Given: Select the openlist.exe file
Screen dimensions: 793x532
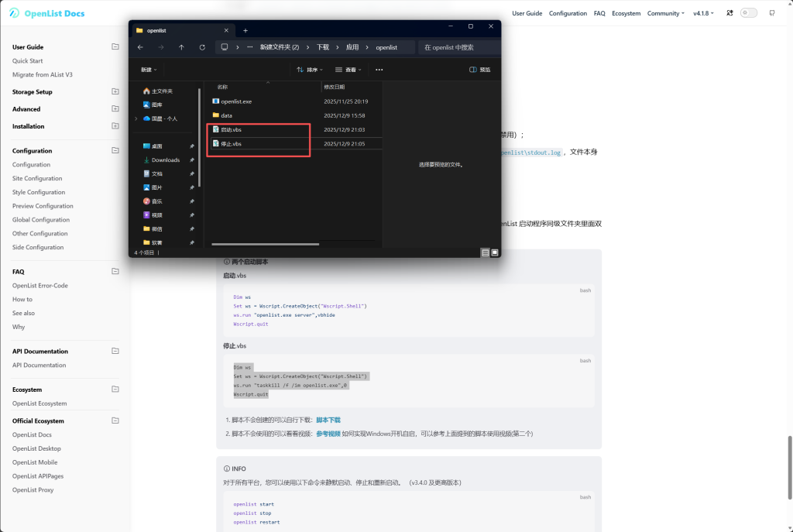Looking at the screenshot, I should click(235, 101).
